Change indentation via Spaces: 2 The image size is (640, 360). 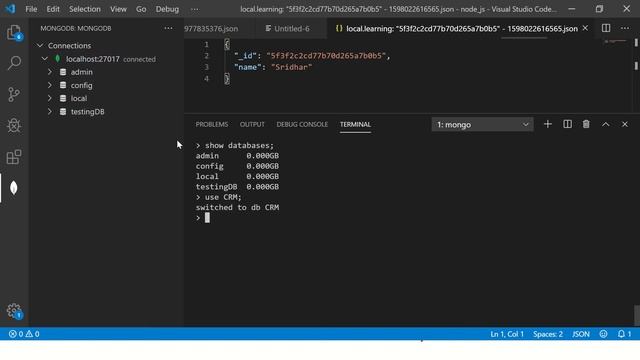[x=548, y=334]
